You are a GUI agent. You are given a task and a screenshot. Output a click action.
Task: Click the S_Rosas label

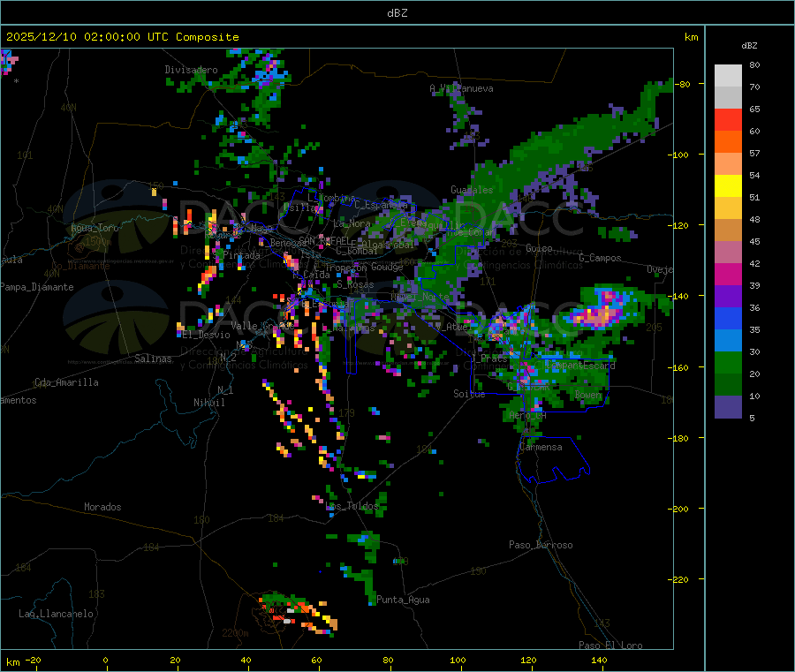355,285
